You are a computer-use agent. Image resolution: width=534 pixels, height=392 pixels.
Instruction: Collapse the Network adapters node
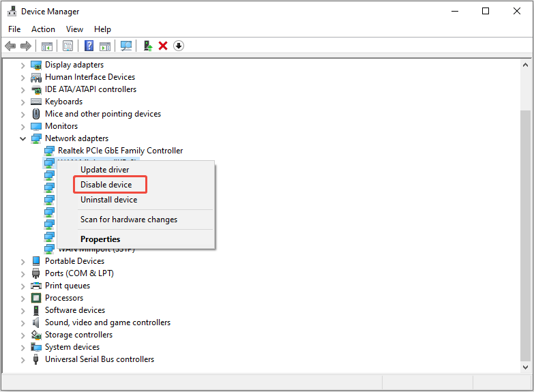click(23, 138)
